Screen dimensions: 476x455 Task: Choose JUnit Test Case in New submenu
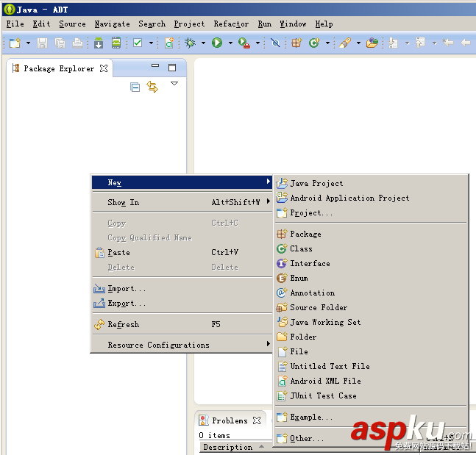coord(371,396)
